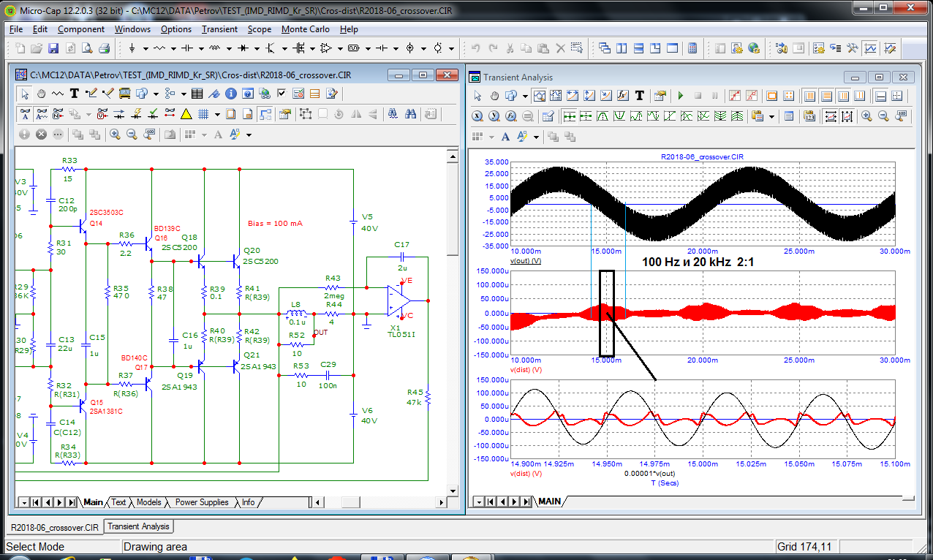The height and width of the screenshot is (560, 933).
Task: Click the Zoom In magnifier in Transient Analysis
Action: point(866,116)
